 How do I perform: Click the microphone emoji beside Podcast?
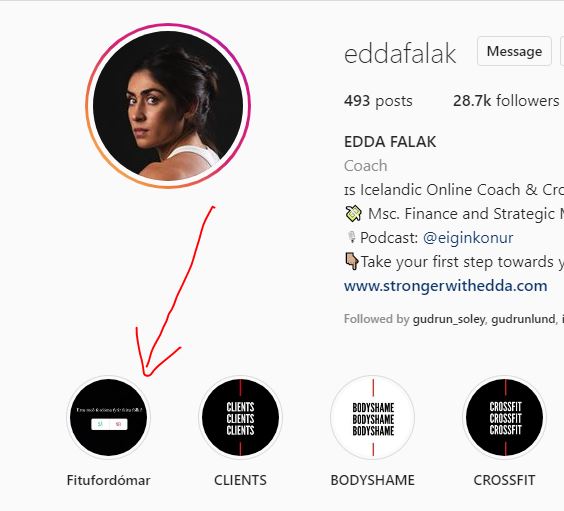pyautogui.click(x=351, y=237)
